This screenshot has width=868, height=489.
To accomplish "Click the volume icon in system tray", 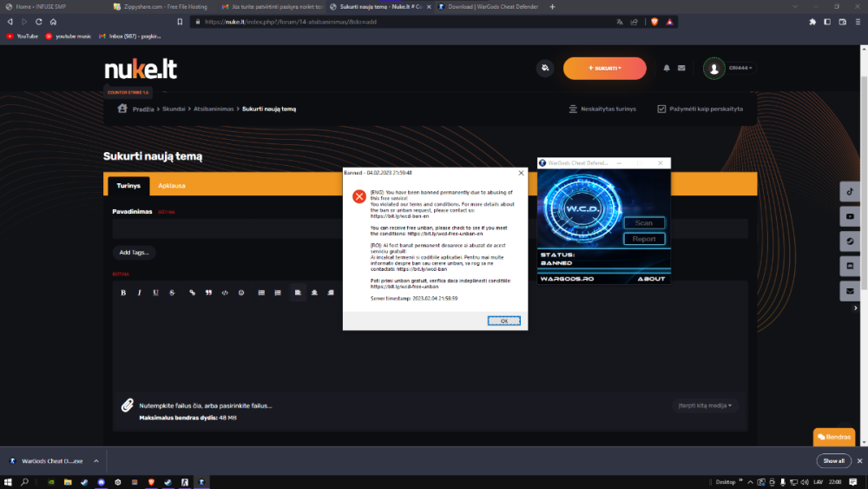I will (x=805, y=482).
